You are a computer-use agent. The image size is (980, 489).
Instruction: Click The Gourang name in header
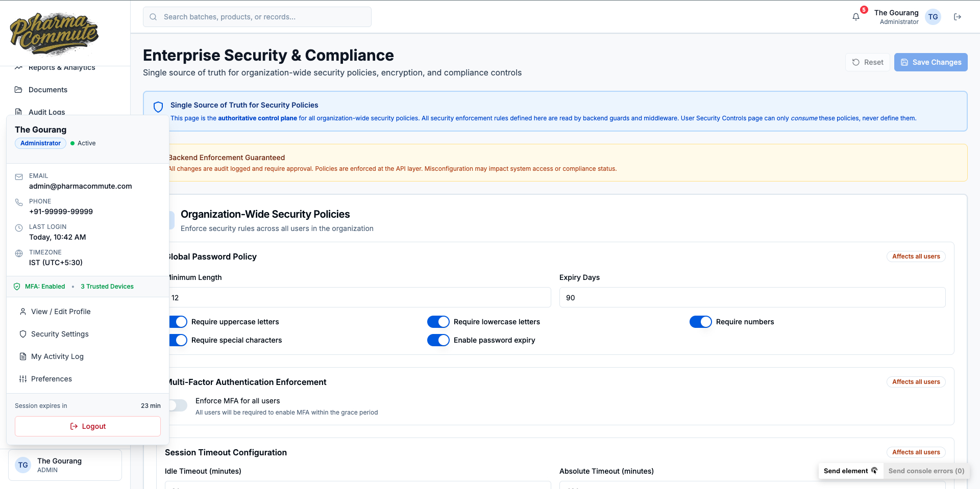pyautogui.click(x=896, y=13)
